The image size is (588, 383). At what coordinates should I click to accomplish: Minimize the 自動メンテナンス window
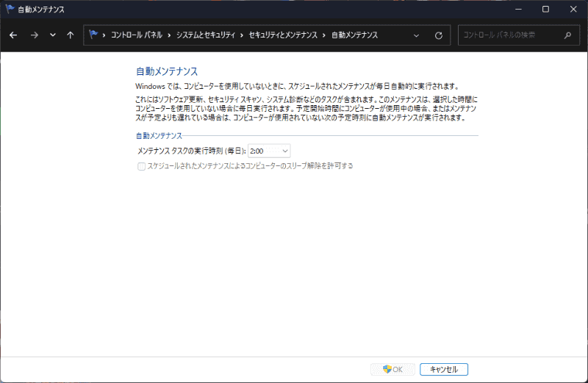(518, 9)
